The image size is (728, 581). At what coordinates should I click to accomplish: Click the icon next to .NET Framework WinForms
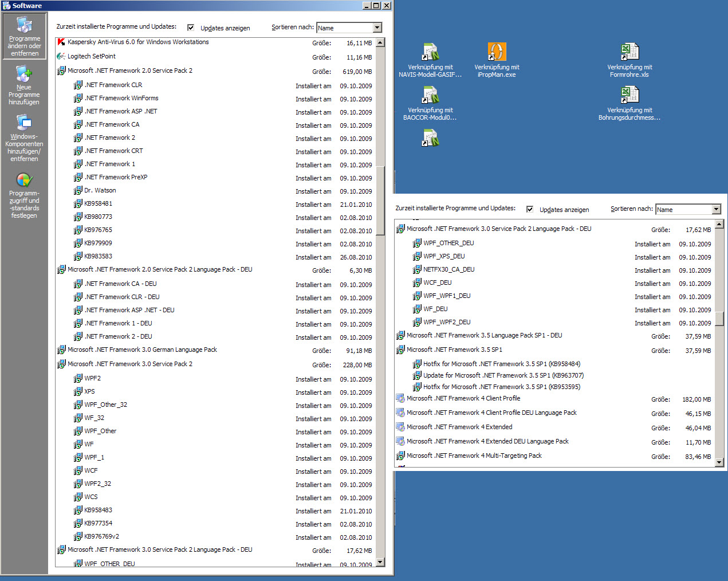tap(78, 99)
